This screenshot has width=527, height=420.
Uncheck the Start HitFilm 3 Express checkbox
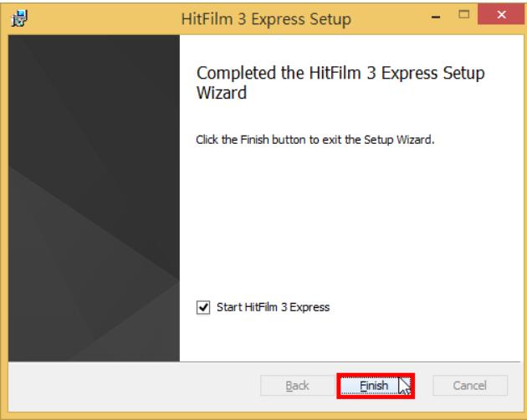click(x=203, y=307)
